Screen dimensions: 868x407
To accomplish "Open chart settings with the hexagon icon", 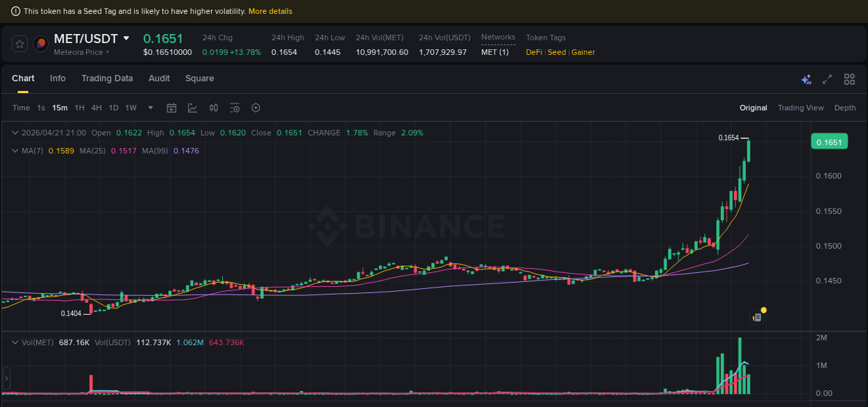I will [x=255, y=108].
